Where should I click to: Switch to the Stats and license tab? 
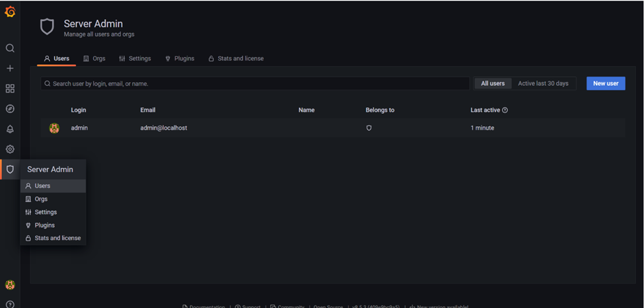coord(236,58)
